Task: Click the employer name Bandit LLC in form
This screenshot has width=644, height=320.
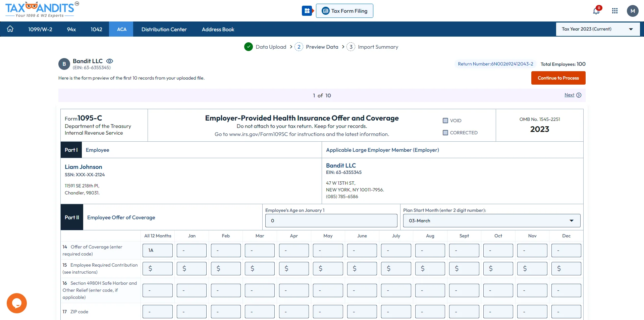Action: click(341, 166)
